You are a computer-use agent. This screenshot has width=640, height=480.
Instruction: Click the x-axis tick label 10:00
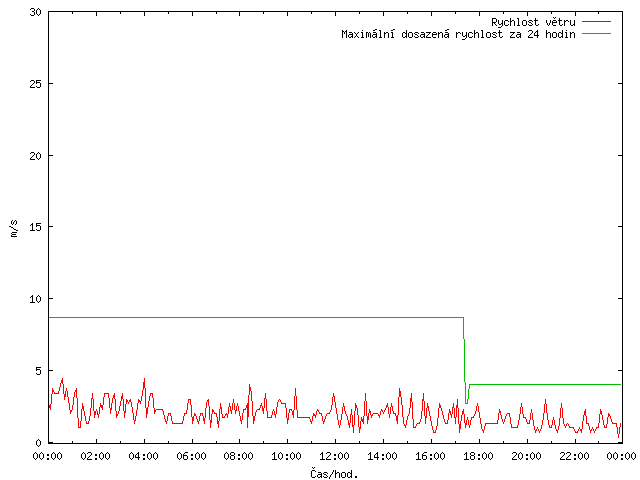click(287, 456)
